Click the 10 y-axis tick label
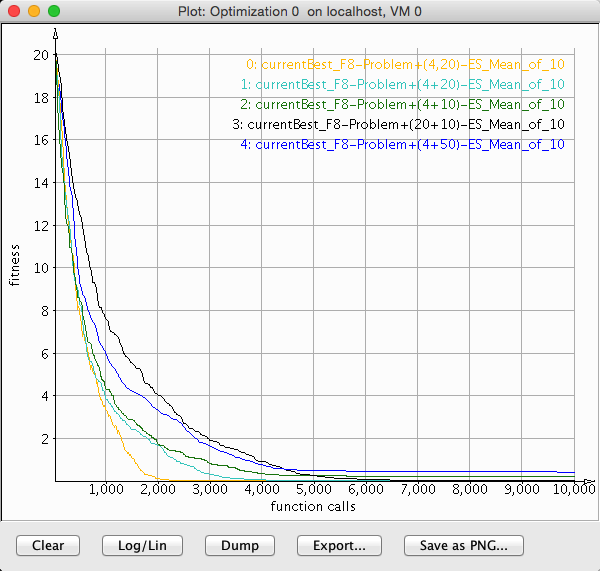This screenshot has height=571, width=600. click(x=40, y=268)
